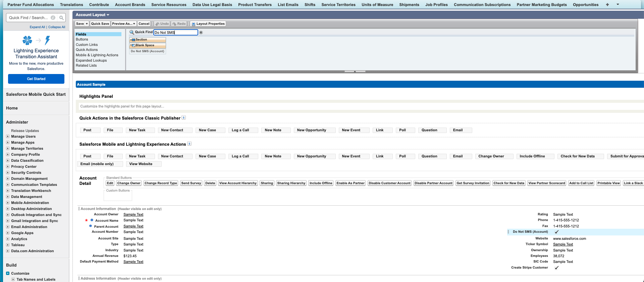Click the Home sidebar heading
The width and height of the screenshot is (644, 282).
[x=12, y=108]
